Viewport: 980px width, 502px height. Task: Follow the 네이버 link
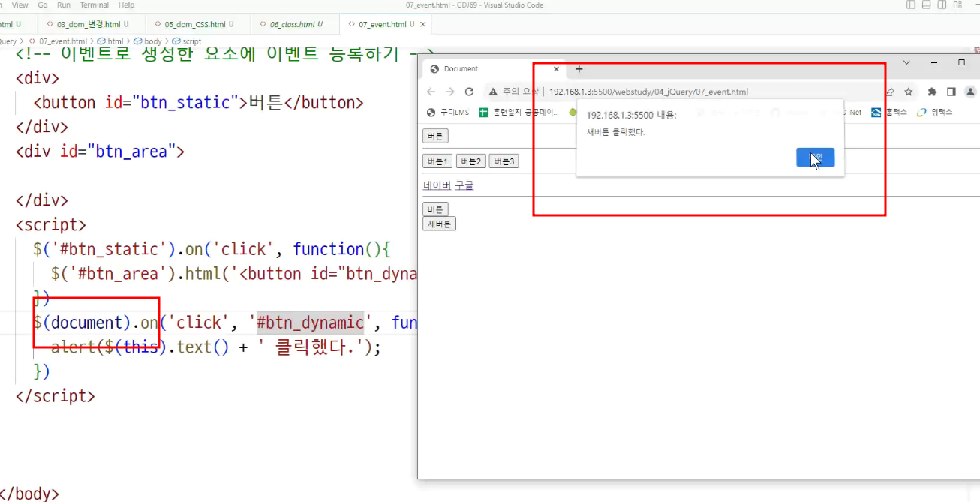[x=437, y=185]
